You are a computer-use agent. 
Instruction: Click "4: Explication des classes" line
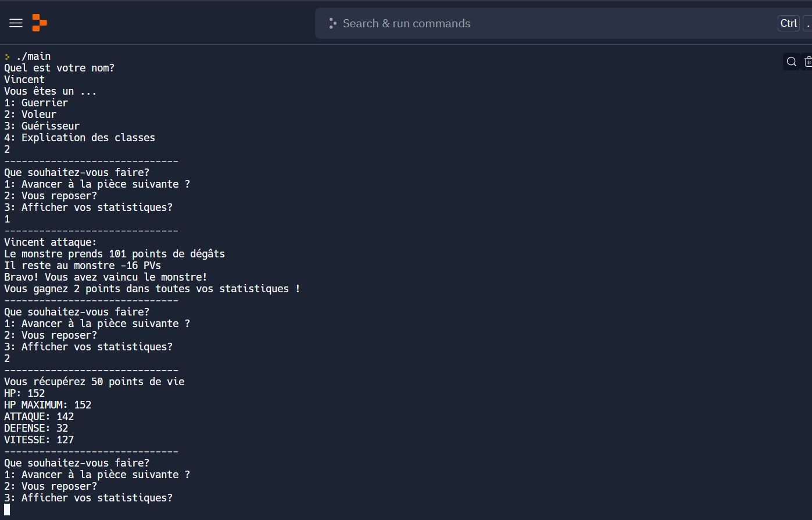click(80, 138)
